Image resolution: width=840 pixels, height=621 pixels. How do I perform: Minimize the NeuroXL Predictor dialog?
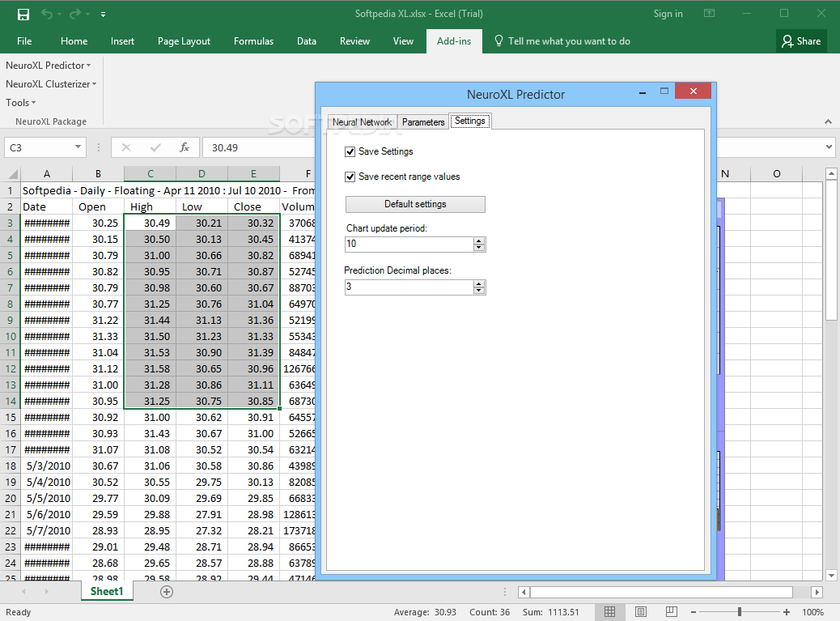coord(643,92)
